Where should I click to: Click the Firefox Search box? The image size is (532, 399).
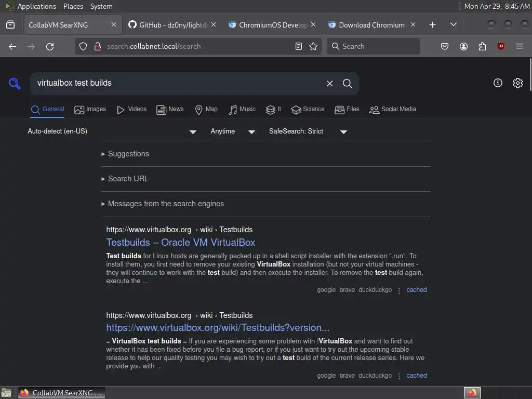[x=373, y=46]
